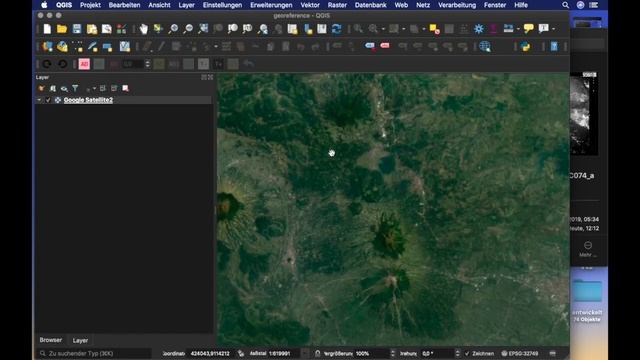The image size is (640, 360).
Task: Open the scale dropdown in status bar
Action: (305, 353)
